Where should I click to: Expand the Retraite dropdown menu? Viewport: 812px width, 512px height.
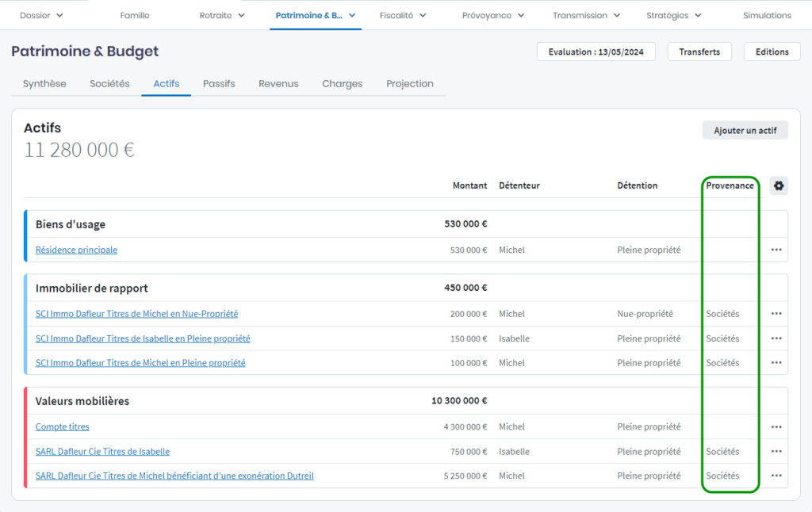click(x=222, y=15)
